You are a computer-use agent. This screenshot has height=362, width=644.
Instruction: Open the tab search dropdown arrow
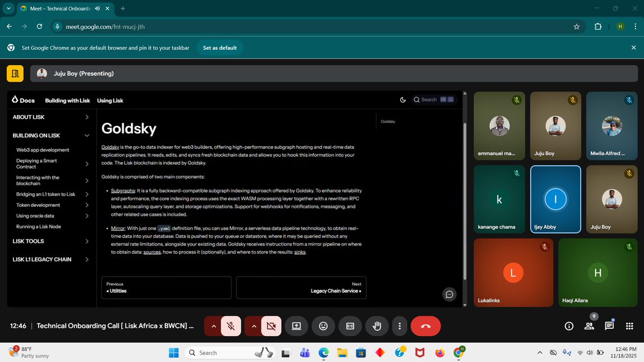pos(9,8)
